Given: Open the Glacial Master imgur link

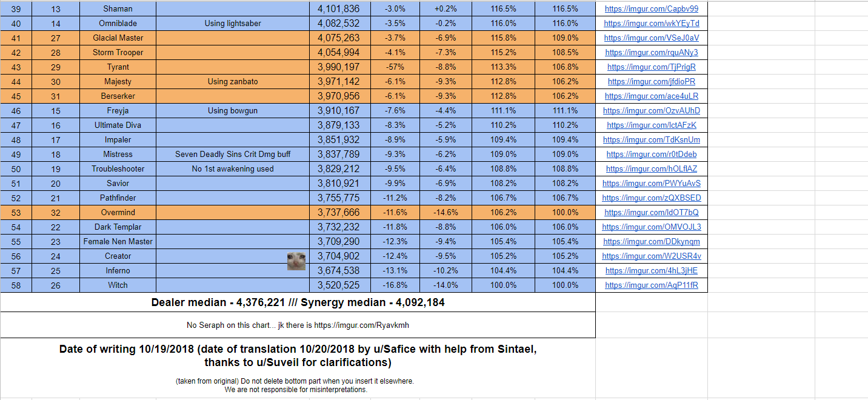Looking at the screenshot, I should click(x=651, y=38).
